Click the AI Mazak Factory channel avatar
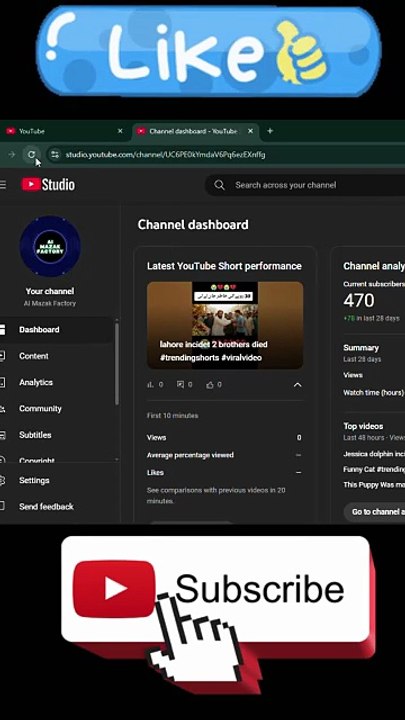Screen dimensions: 405x720 pyautogui.click(x=50, y=247)
